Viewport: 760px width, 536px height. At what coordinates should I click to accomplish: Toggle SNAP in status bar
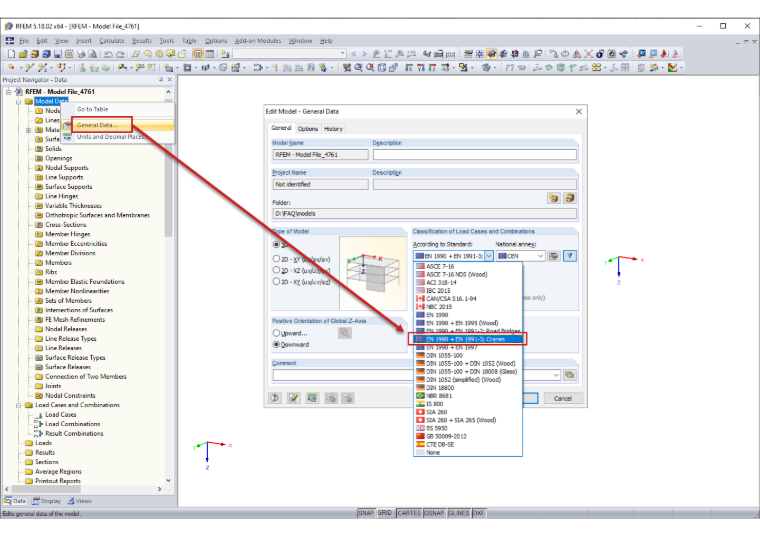366,513
